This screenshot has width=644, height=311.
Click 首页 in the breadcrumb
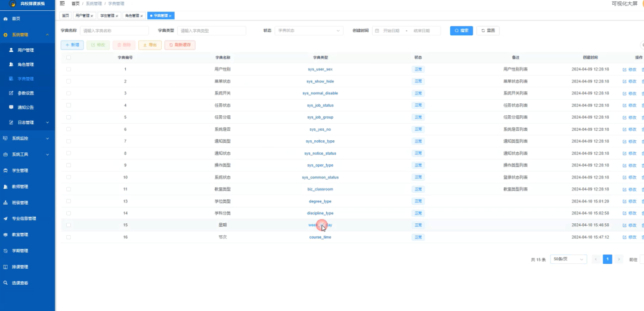pyautogui.click(x=75, y=4)
